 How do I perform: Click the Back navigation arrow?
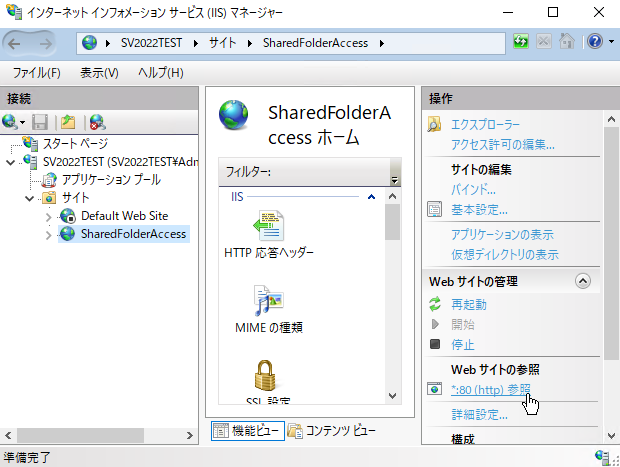(14, 43)
